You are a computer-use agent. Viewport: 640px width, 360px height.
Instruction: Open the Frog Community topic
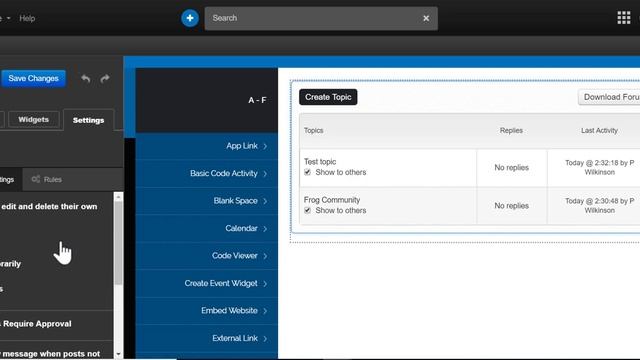pyautogui.click(x=332, y=200)
